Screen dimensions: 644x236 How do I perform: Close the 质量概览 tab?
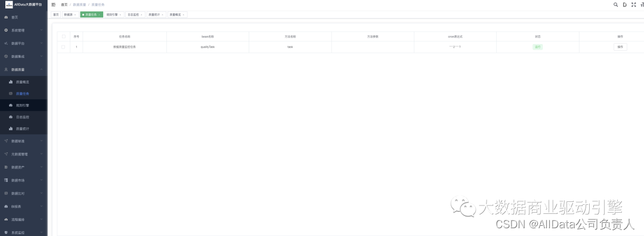(x=184, y=15)
